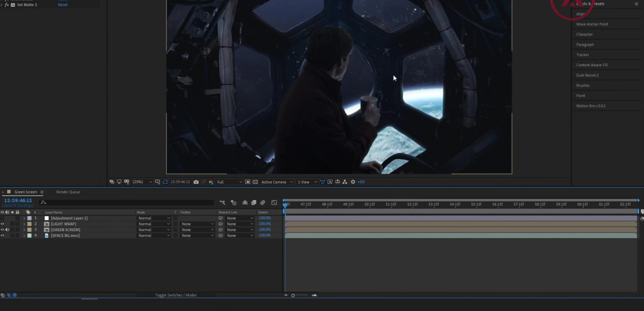This screenshot has width=644, height=311.
Task: Hide the SPACE BG.mov layer
Action: [x=2, y=235]
